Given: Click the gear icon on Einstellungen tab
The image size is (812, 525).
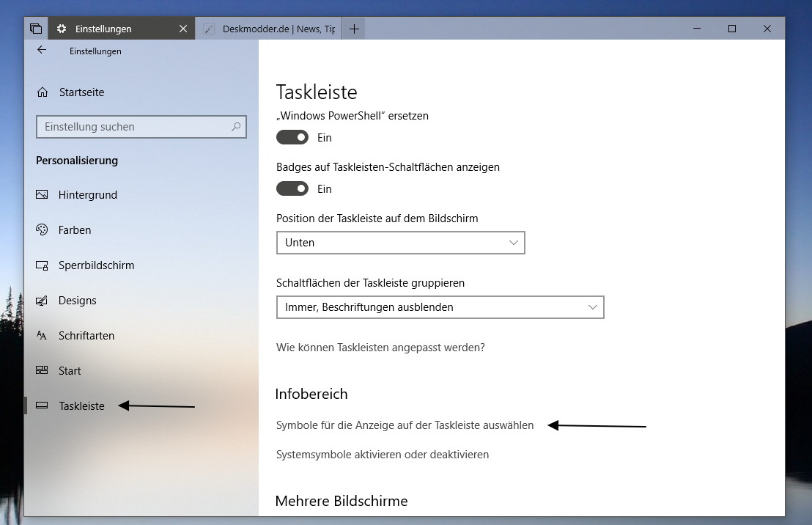Looking at the screenshot, I should pyautogui.click(x=62, y=29).
